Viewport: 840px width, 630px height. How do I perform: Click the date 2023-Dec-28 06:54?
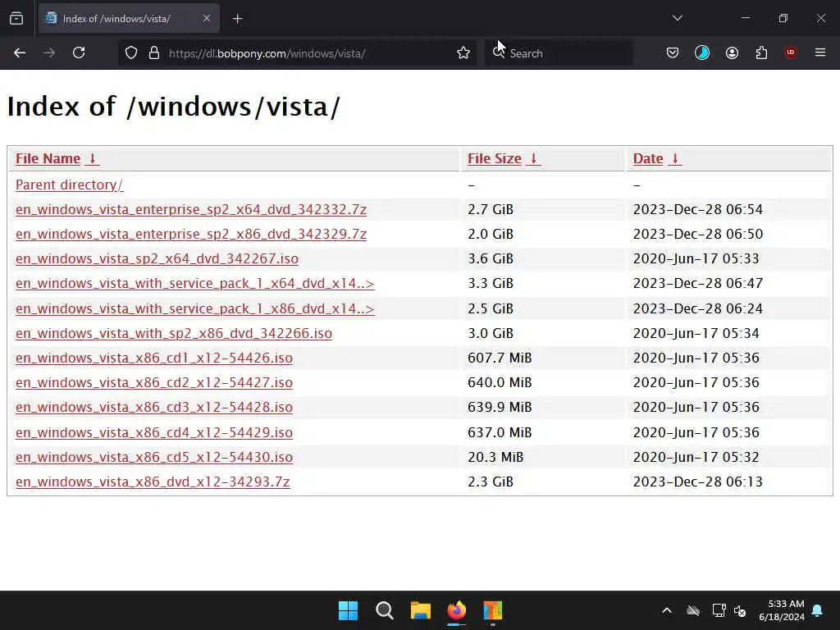point(698,209)
